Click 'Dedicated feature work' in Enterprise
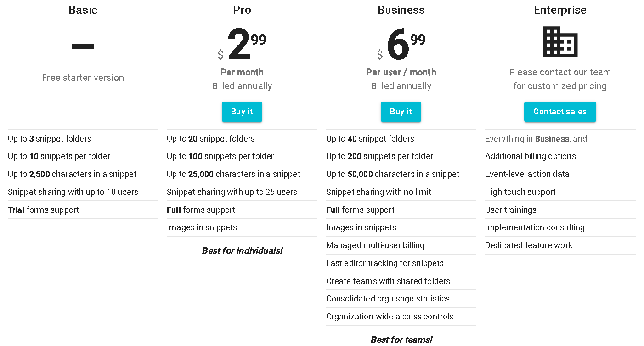The height and width of the screenshot is (346, 644). tap(529, 245)
